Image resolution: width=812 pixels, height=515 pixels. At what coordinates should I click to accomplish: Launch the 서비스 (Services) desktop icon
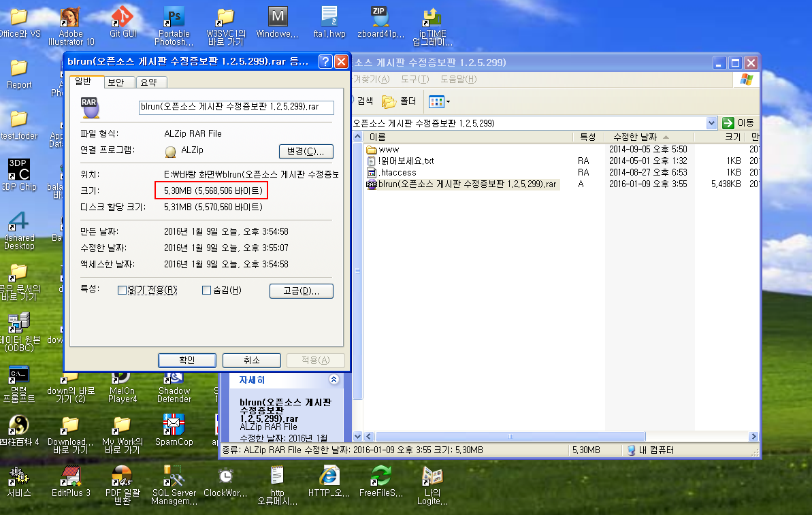point(19,482)
